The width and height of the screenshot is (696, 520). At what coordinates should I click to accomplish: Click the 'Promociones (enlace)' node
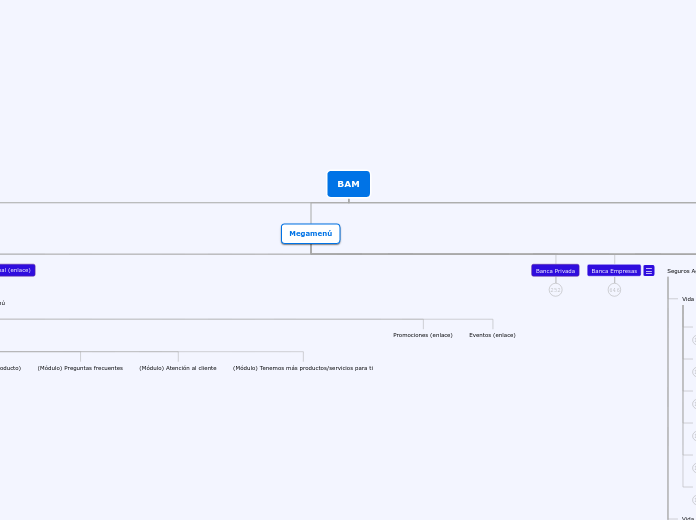coord(423,335)
